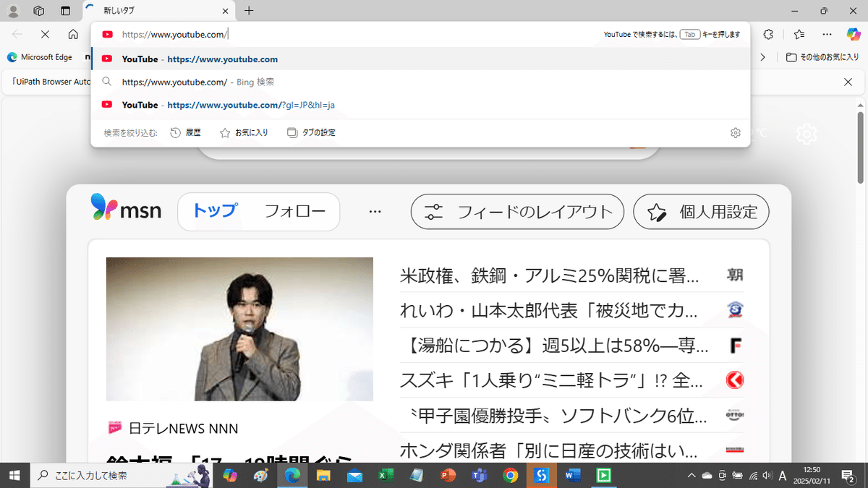This screenshot has height=488, width=868.
Task: Open Paint app from the taskbar
Action: 261,475
